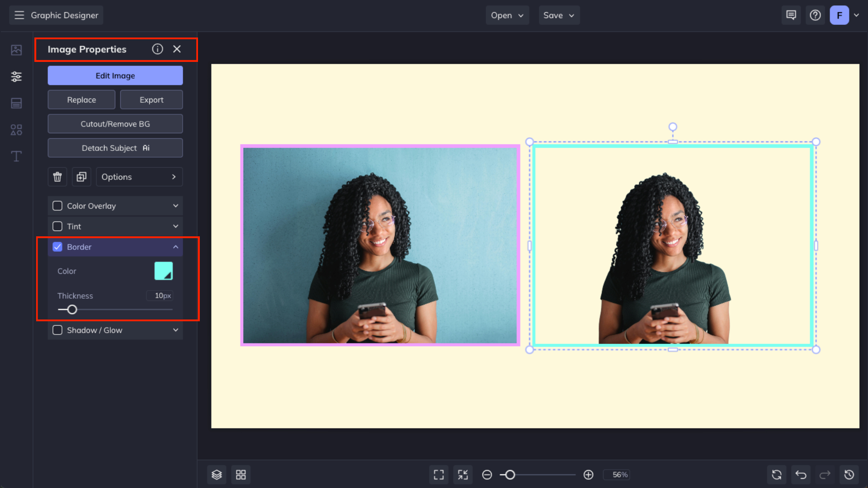Click the undo arrow icon

(801, 474)
